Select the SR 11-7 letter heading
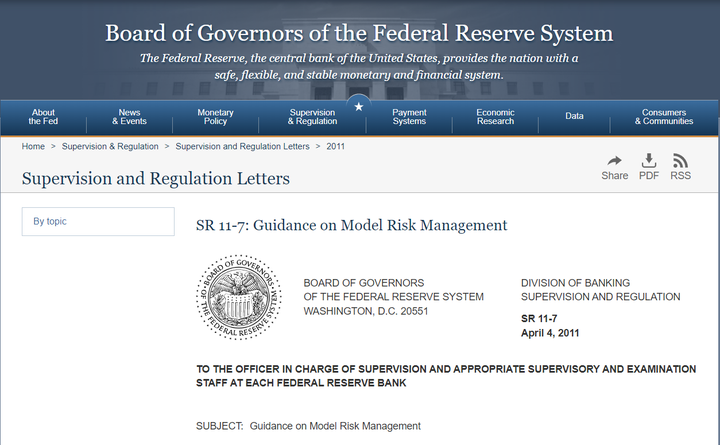 pyautogui.click(x=352, y=225)
